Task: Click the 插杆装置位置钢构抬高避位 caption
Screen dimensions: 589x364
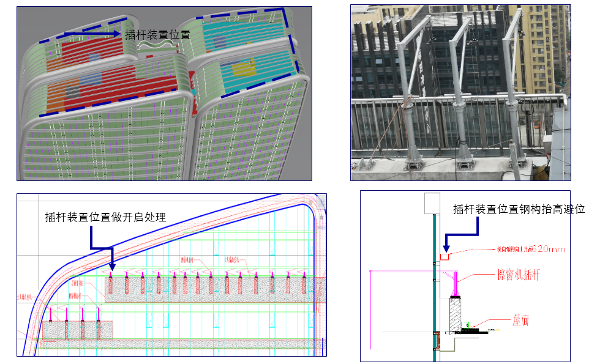Action: click(519, 209)
